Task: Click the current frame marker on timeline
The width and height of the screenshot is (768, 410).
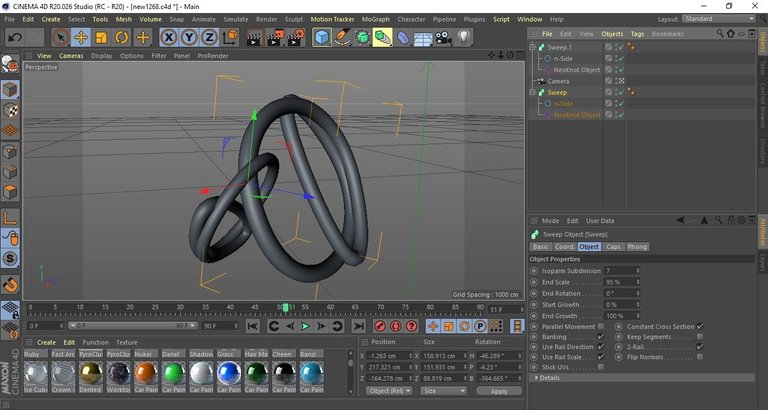Action: point(286,307)
